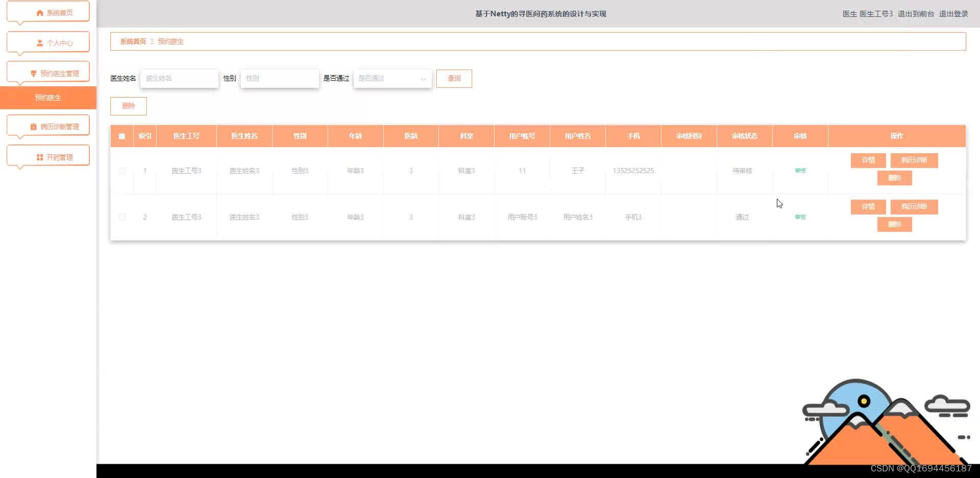Click the 医生工号 column header
This screenshot has width=980, height=478.
tap(186, 136)
